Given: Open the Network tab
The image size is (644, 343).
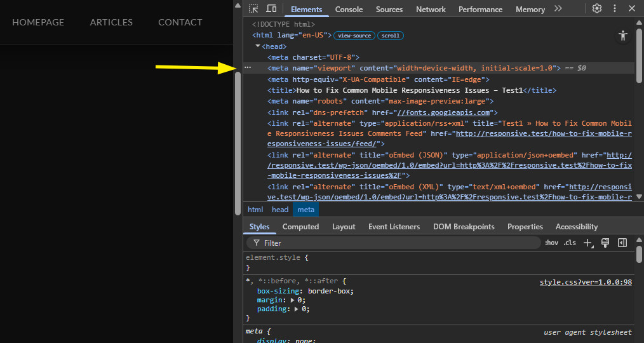Looking at the screenshot, I should click(431, 9).
